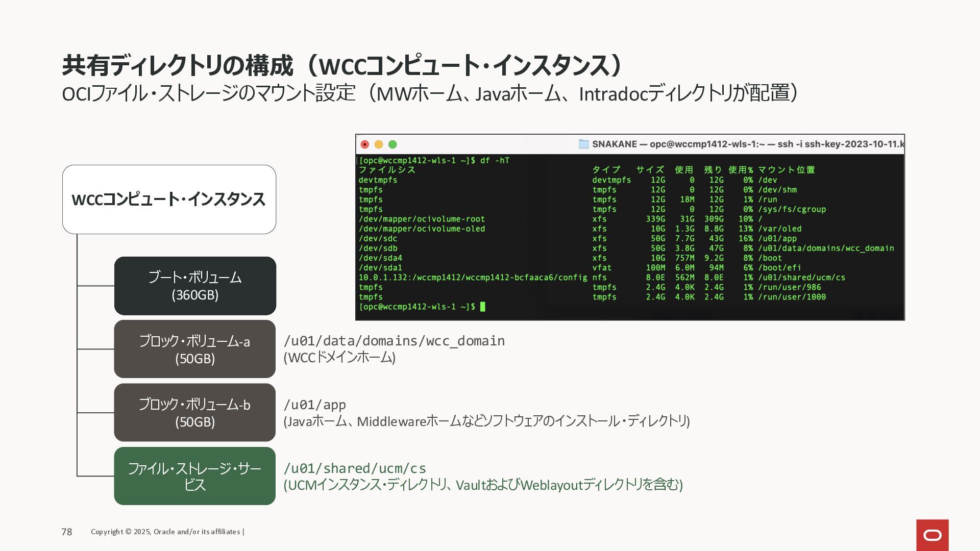Click the Oracle copyright footer text
The height and width of the screenshot is (551, 980).
coord(167,532)
